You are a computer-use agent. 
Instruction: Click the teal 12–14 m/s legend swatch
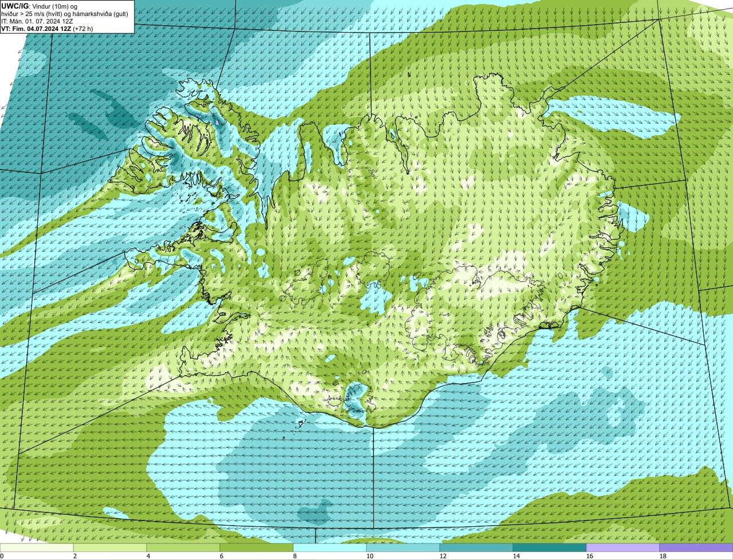(x=476, y=548)
